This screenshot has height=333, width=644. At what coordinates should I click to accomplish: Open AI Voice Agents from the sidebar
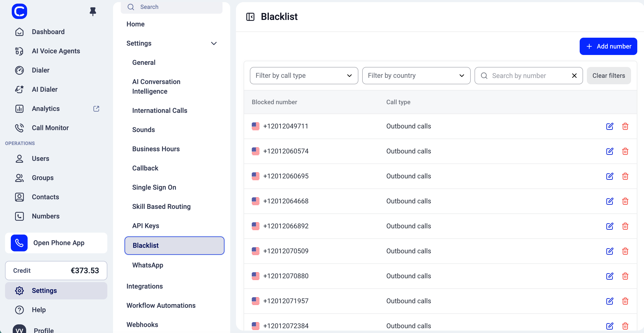click(x=56, y=51)
